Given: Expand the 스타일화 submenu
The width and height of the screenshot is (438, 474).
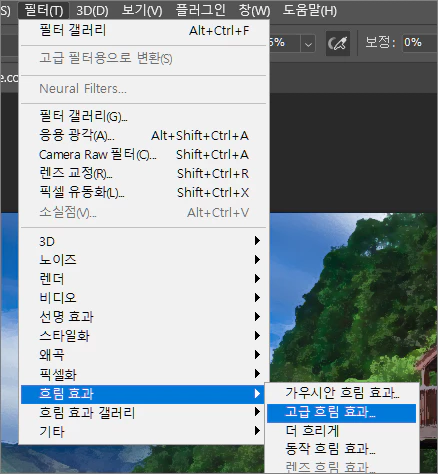Looking at the screenshot, I should click(144, 336).
